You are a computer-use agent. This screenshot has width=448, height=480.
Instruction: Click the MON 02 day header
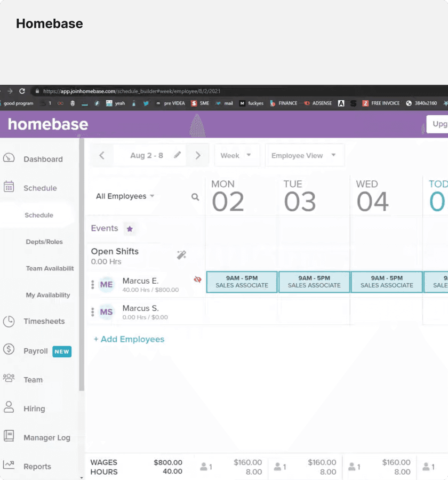coord(228,196)
